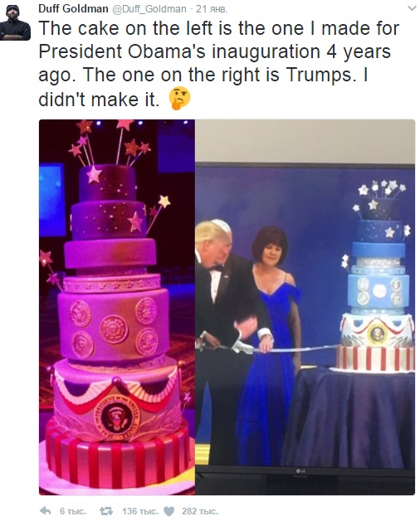
Task: Click the 6 тыс. replies count
Action: (73, 511)
